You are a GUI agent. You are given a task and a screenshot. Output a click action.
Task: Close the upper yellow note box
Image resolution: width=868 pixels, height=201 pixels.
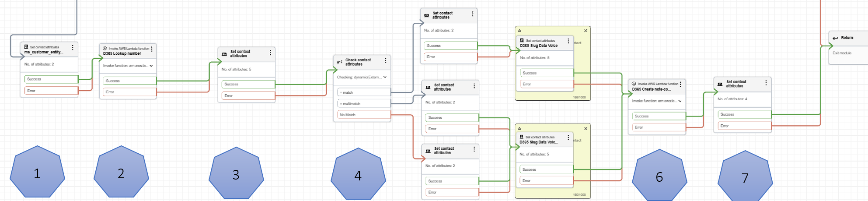586,31
